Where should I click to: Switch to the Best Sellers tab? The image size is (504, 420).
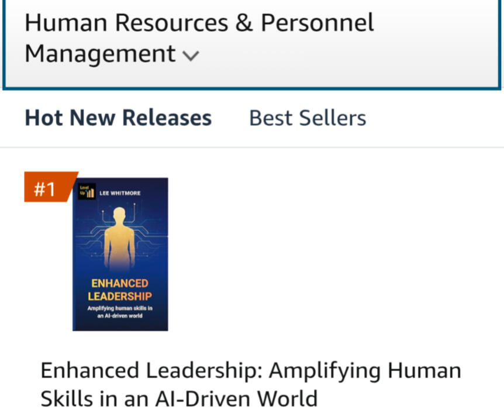[x=307, y=118]
